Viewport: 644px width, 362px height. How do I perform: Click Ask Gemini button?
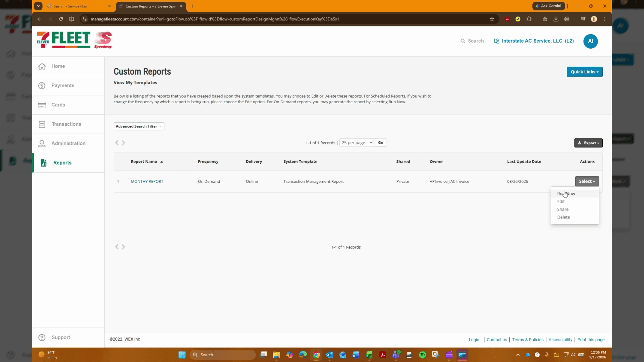pyautogui.click(x=548, y=6)
